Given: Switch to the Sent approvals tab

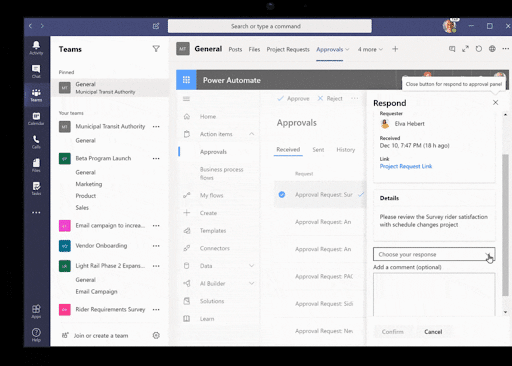Looking at the screenshot, I should [318, 150].
